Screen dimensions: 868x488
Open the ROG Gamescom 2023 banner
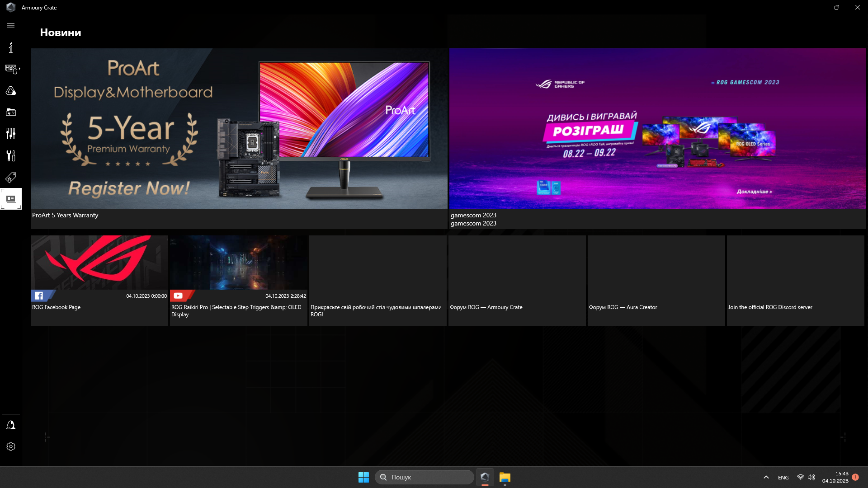tap(658, 129)
